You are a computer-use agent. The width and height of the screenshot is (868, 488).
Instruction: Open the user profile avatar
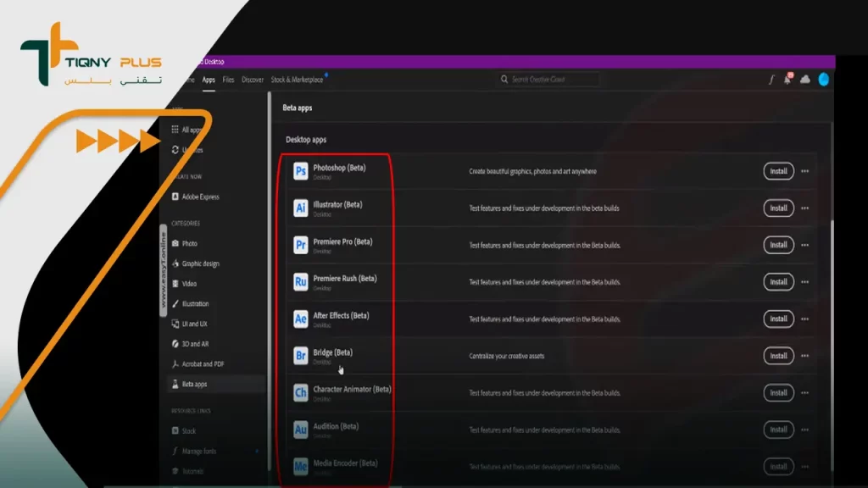[x=823, y=80]
